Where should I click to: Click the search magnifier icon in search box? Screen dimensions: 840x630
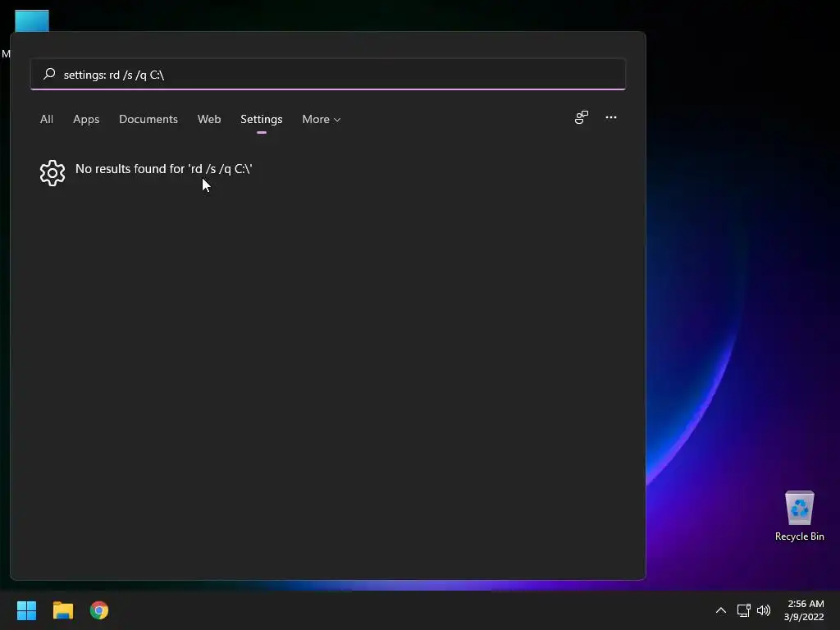click(49, 74)
